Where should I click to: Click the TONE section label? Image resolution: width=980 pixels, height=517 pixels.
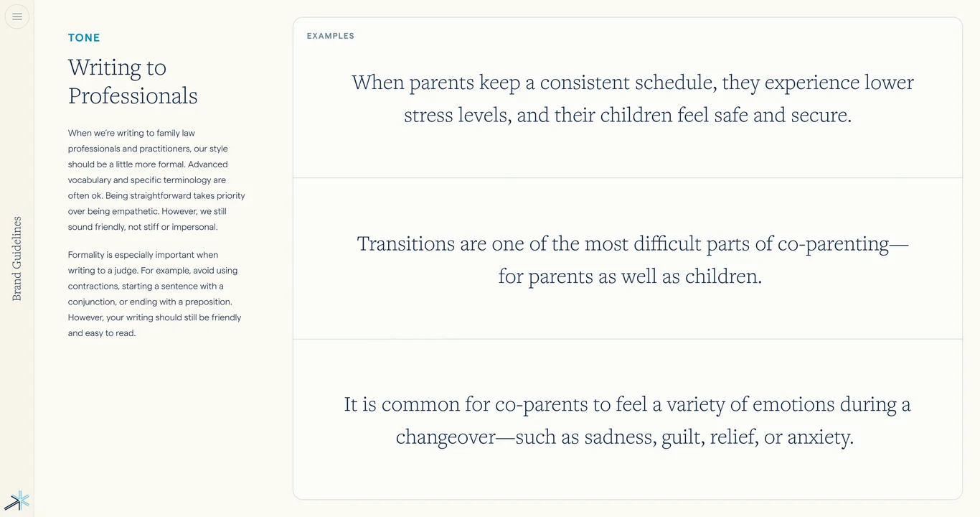(84, 38)
